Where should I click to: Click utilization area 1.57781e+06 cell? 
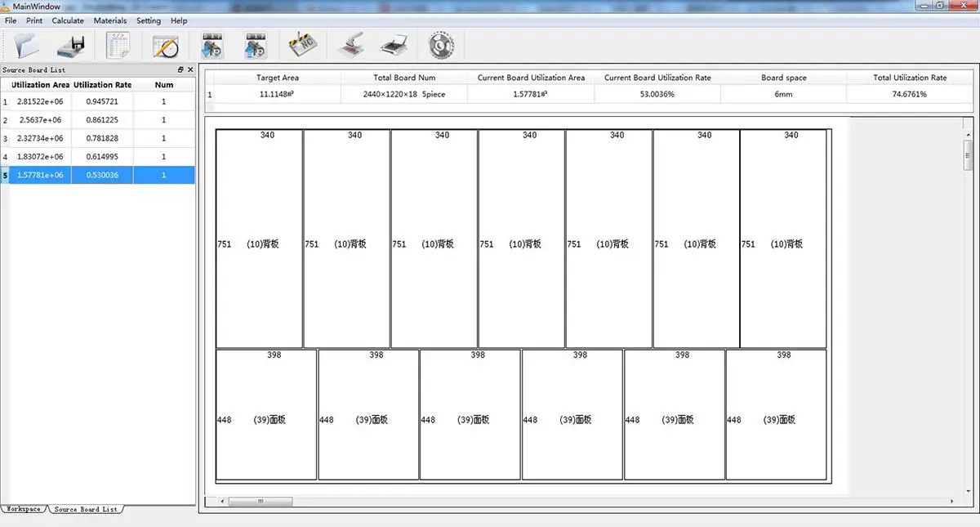tap(41, 175)
